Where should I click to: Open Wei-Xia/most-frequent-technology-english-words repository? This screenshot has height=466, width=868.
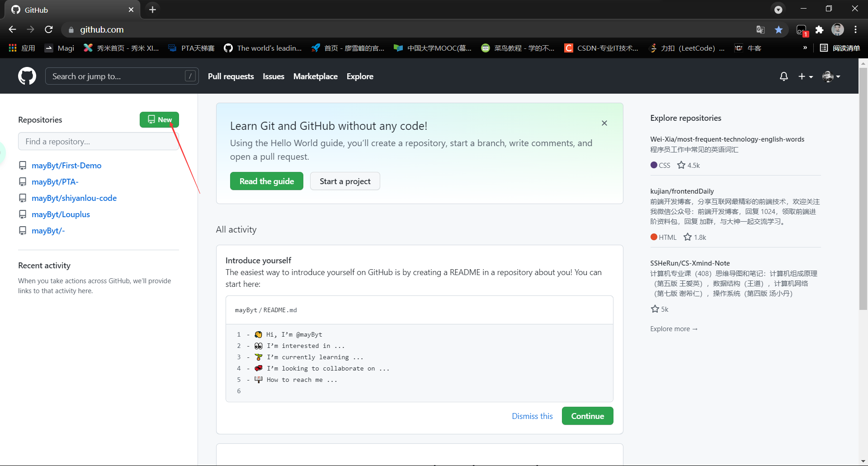point(727,139)
